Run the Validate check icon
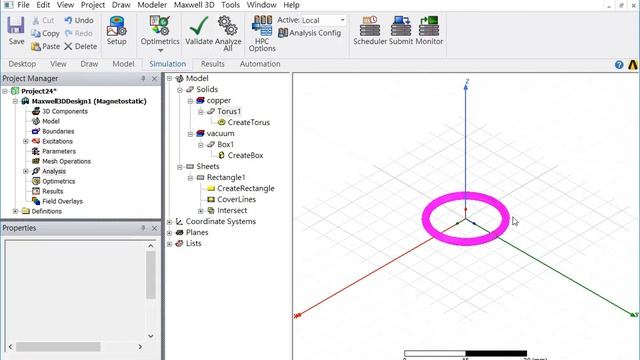Viewport: 640px width, 360px height. 199,26
